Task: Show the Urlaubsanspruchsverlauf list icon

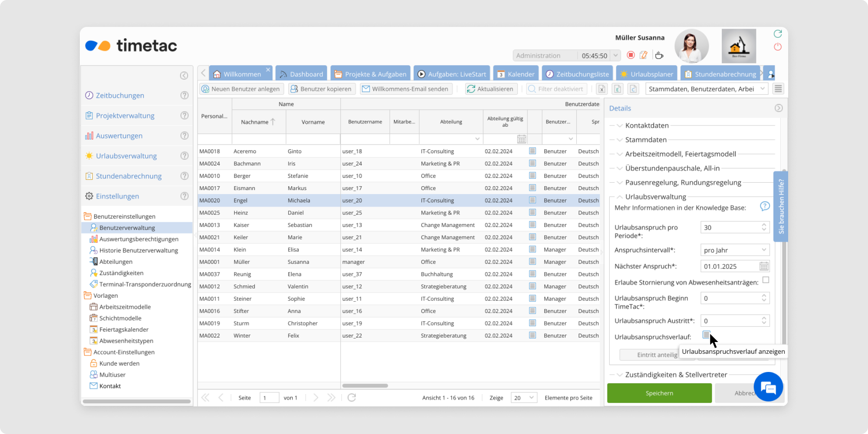Action: 706,335
